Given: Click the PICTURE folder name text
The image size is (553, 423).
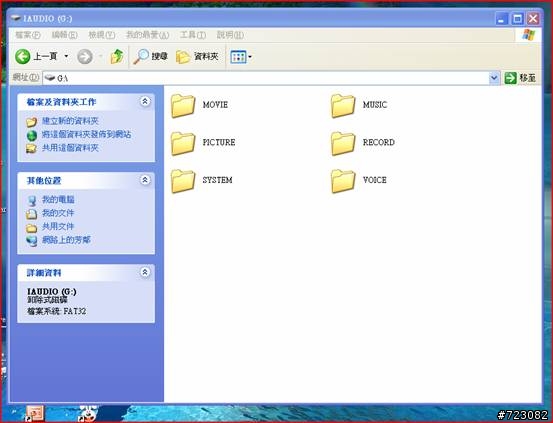Looking at the screenshot, I should click(x=219, y=143).
